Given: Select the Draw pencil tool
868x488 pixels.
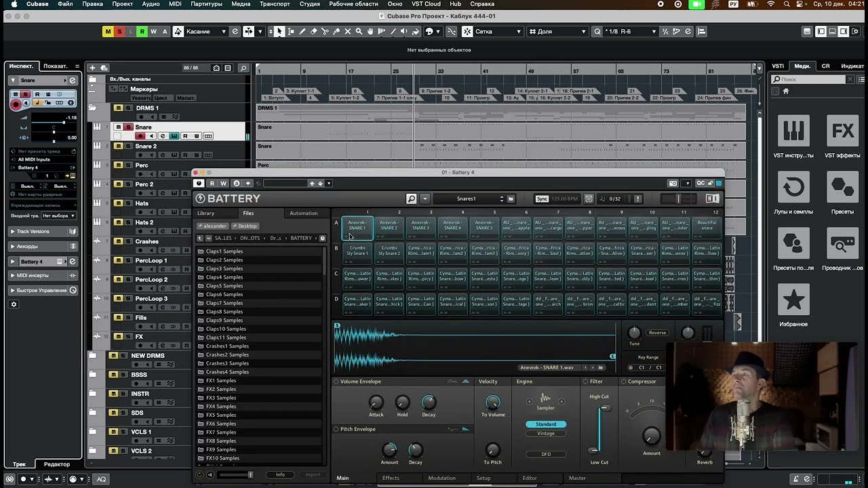Looking at the screenshot, I should (302, 31).
